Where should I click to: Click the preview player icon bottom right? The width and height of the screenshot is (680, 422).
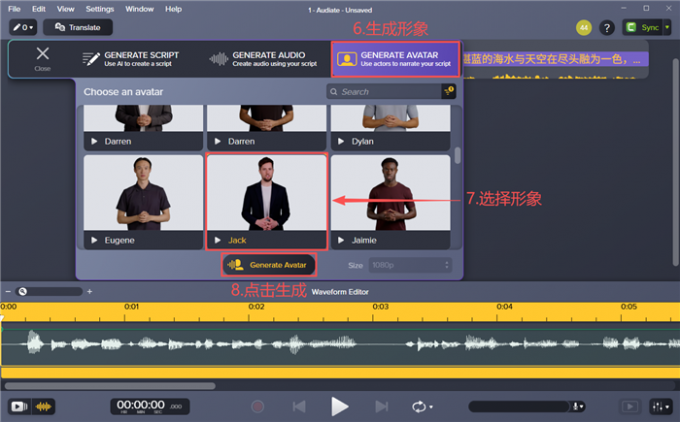click(x=630, y=406)
